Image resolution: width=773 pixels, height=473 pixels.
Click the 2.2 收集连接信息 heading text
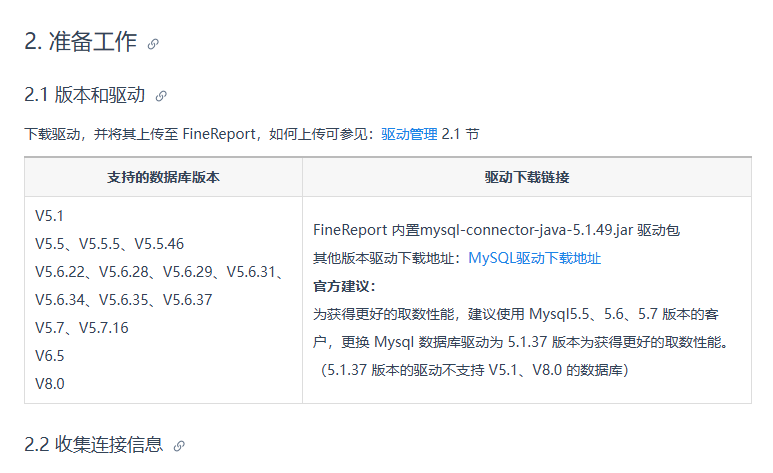(x=94, y=444)
